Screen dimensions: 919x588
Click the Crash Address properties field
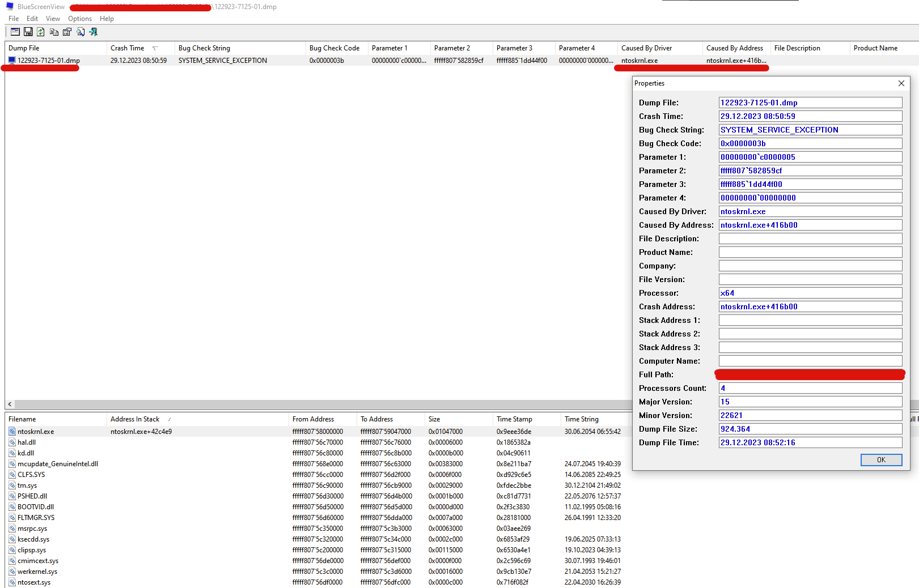click(x=811, y=306)
